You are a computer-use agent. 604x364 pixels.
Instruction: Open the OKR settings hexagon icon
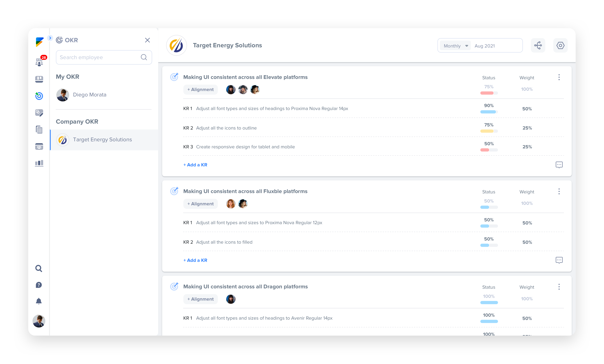point(560,45)
